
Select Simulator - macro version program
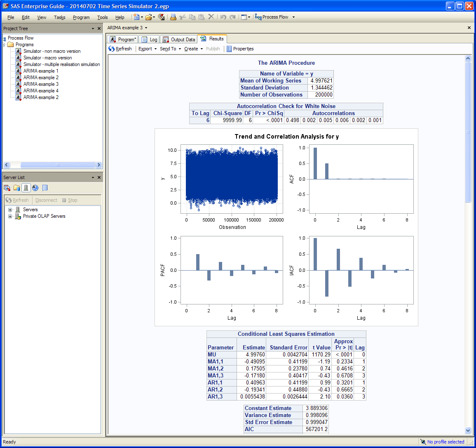click(48, 58)
